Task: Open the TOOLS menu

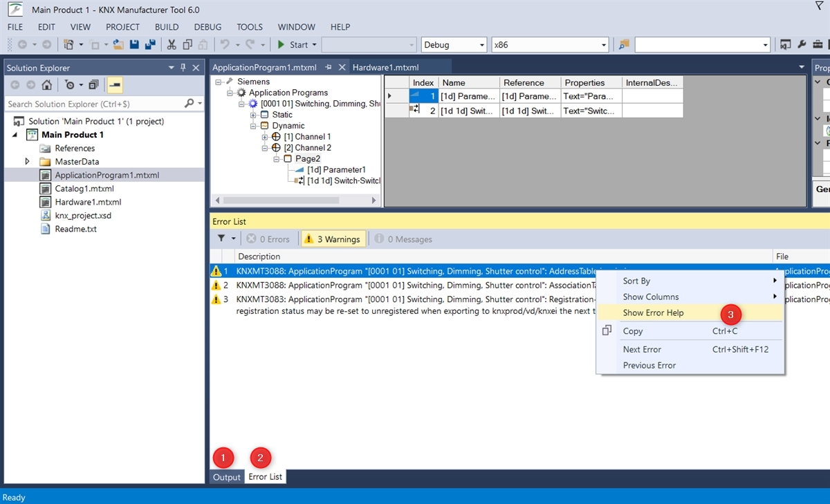Action: tap(250, 27)
